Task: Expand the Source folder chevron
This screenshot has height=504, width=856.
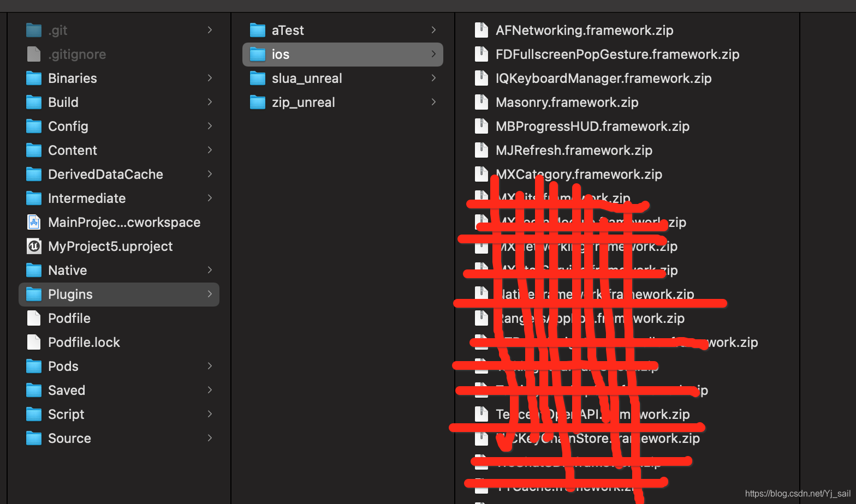Action: point(210,438)
